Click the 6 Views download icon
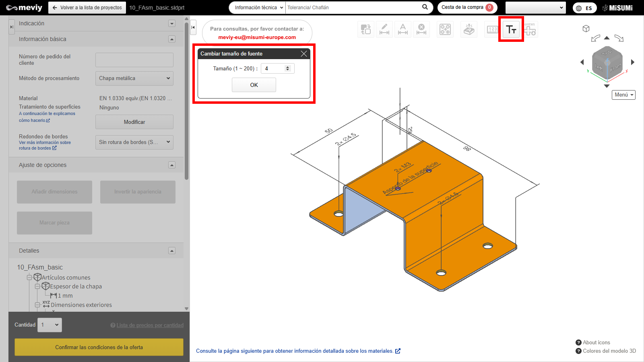Screen dimensions: 644x362 pos(530,29)
